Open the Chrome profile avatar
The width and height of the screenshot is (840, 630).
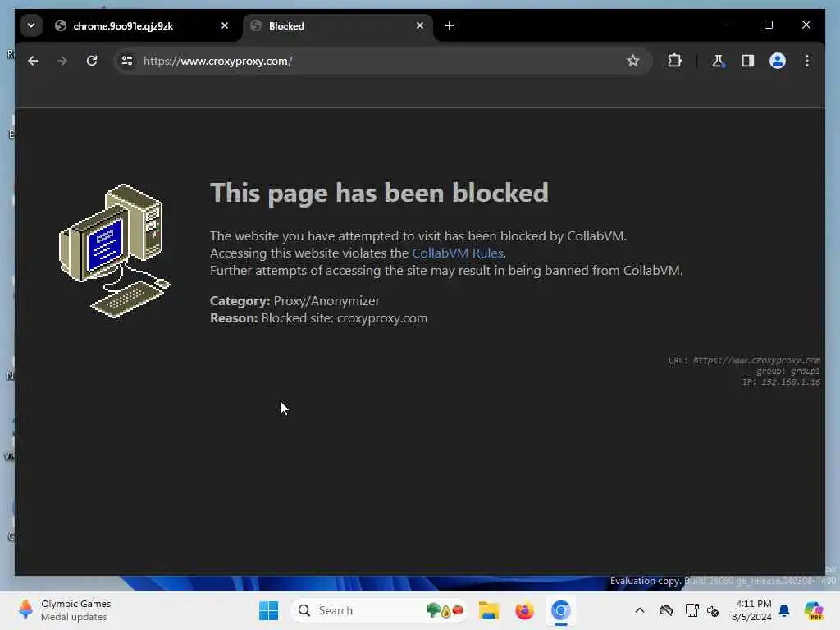(778, 61)
